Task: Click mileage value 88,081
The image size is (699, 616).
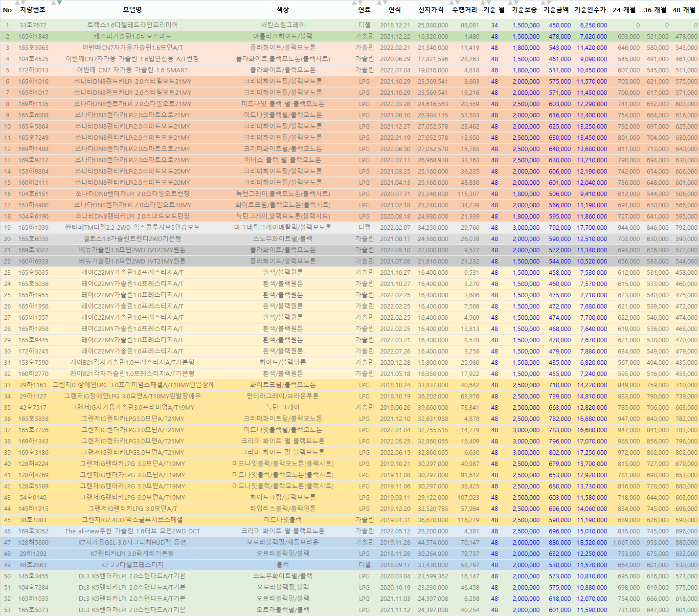Action: [x=470, y=25]
